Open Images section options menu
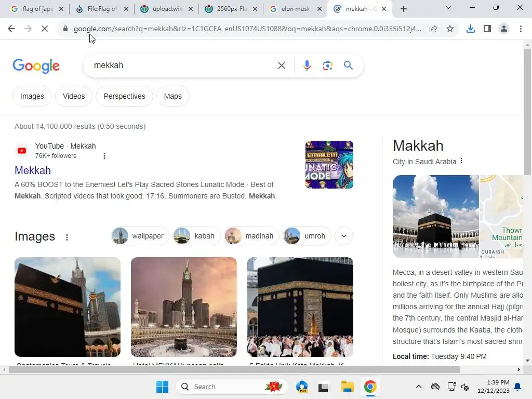Screen dimensions: 532x399 pyautogui.click(x=67, y=237)
